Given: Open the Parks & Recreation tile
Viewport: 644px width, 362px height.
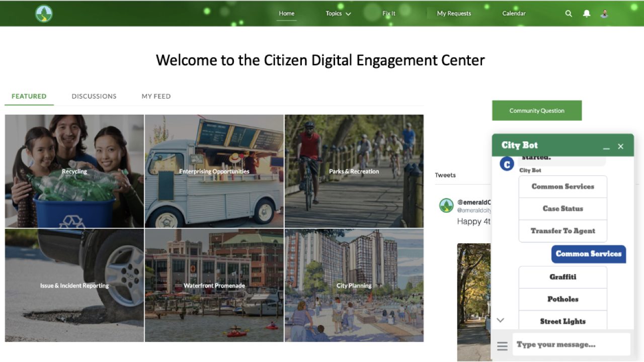Looking at the screenshot, I should [x=354, y=171].
